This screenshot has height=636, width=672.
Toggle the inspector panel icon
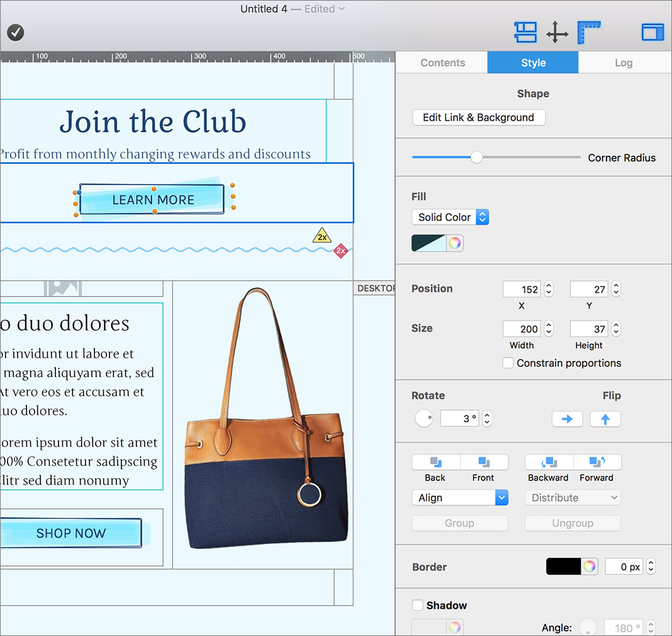tap(652, 32)
